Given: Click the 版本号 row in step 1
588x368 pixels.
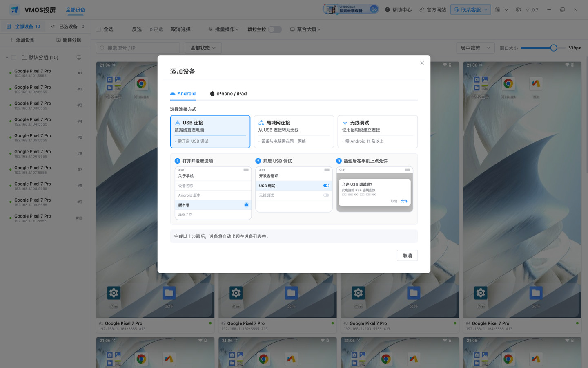Looking at the screenshot, I should 213,205.
